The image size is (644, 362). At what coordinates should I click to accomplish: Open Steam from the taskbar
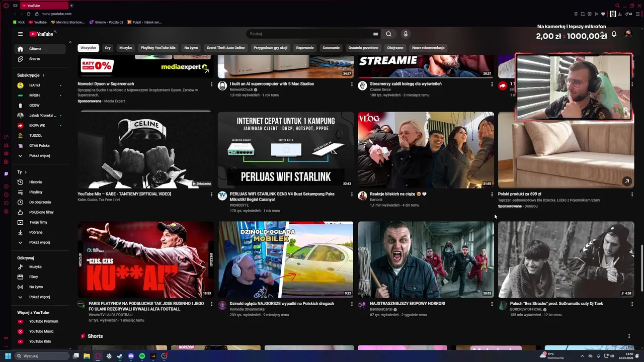[120, 356]
